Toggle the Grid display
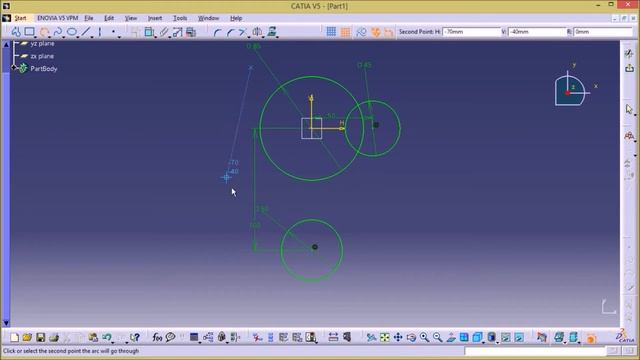640x360 pixels. click(x=331, y=32)
